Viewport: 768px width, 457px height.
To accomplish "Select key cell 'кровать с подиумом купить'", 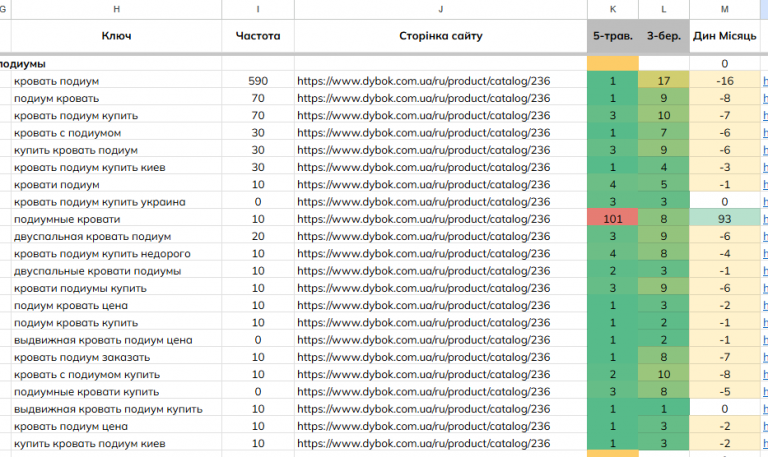I will click(x=116, y=374).
